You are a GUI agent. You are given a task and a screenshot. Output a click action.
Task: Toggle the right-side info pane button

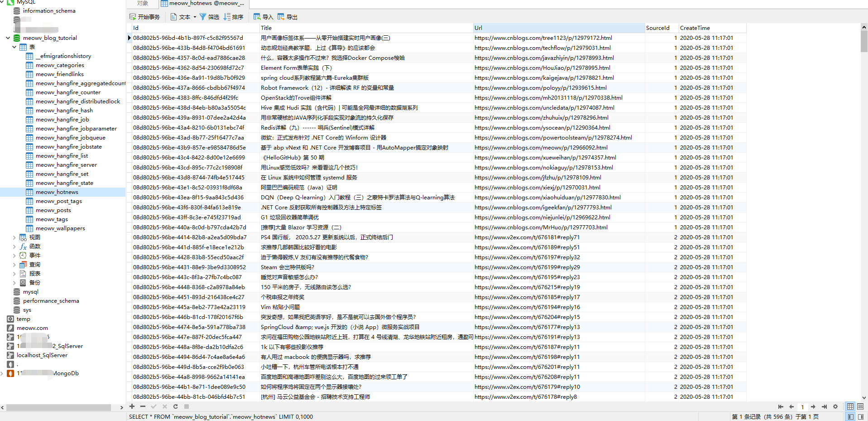[860, 416]
